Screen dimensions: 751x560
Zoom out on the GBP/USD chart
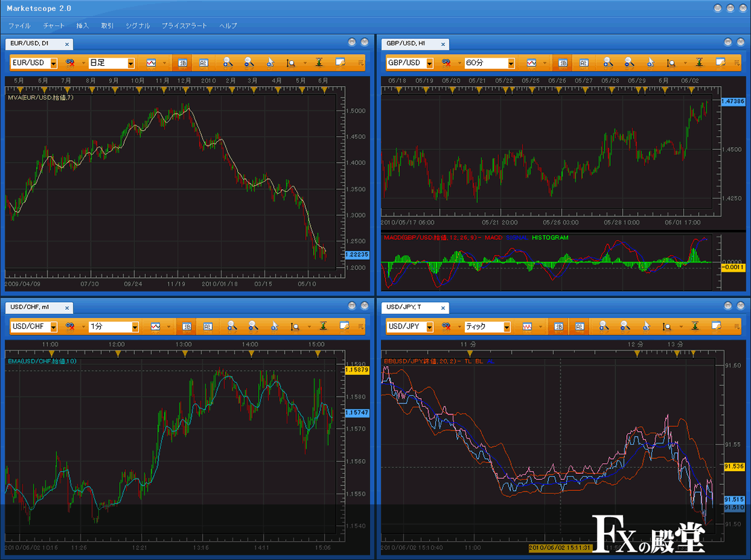tap(630, 63)
